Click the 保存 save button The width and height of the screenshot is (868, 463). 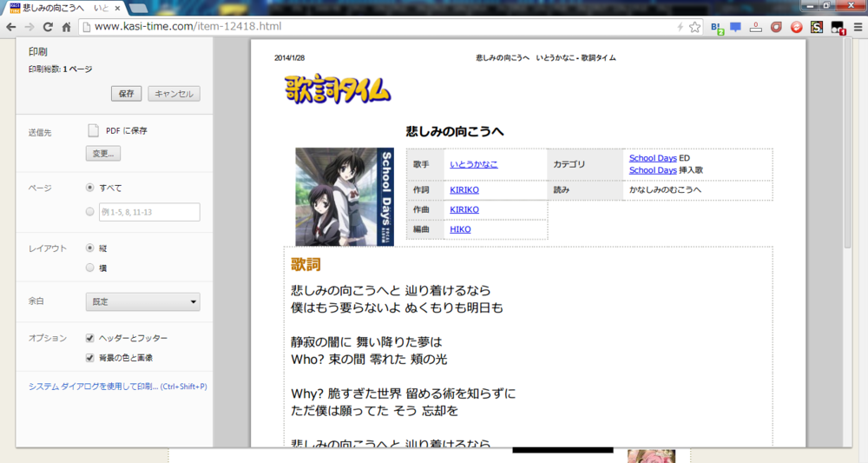click(126, 94)
